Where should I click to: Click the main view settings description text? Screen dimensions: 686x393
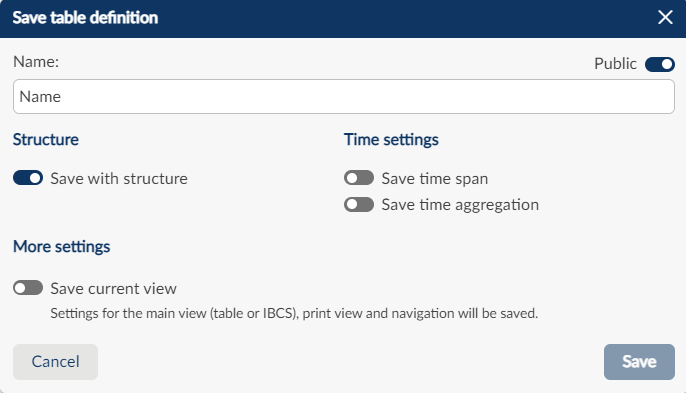coord(294,313)
